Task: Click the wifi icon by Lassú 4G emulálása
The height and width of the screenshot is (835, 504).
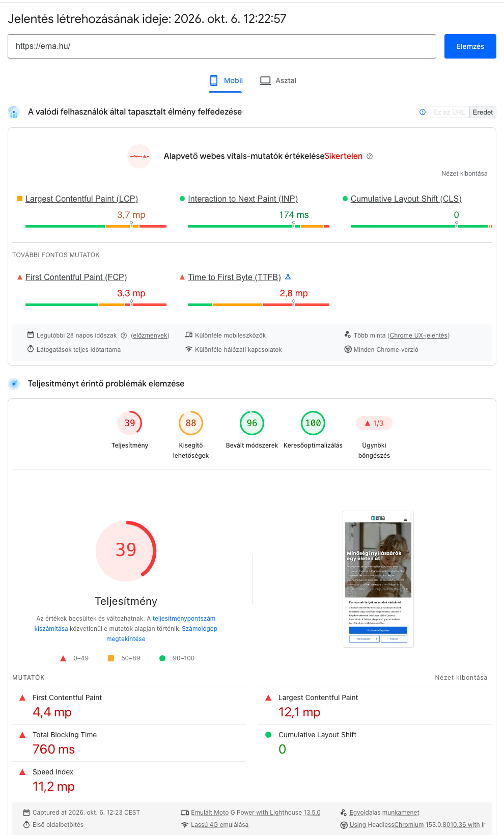Action: (x=185, y=825)
